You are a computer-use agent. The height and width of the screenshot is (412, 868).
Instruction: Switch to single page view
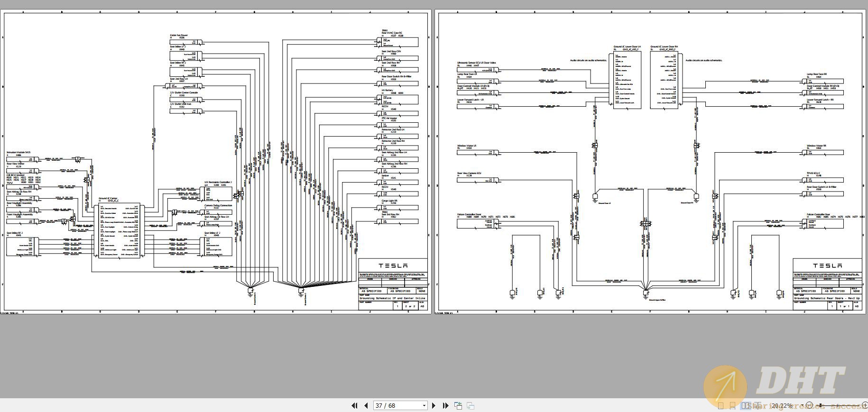tap(721, 406)
